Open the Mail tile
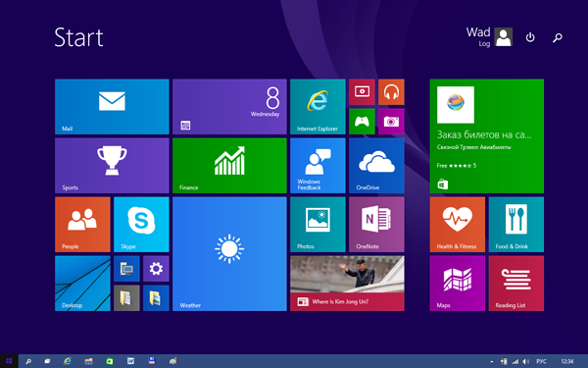588x368 pixels. 112,107
